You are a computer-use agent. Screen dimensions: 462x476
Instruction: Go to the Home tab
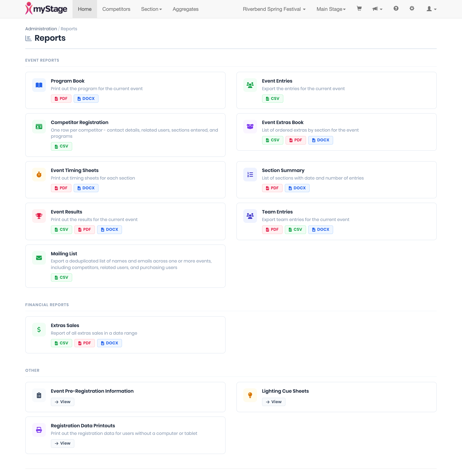pos(85,9)
